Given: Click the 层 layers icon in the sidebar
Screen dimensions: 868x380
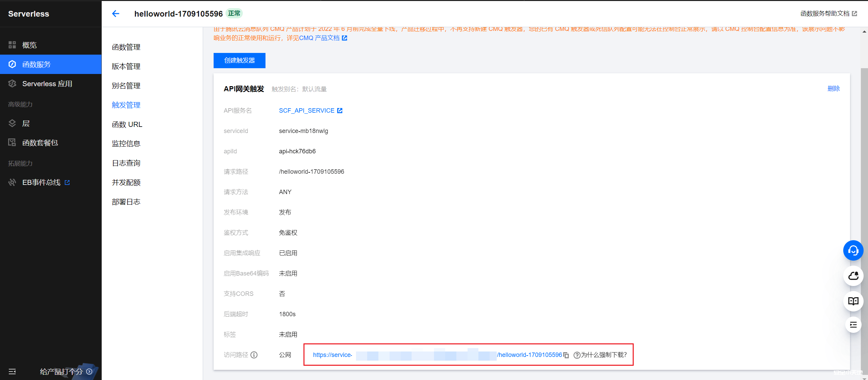Looking at the screenshot, I should [x=12, y=123].
